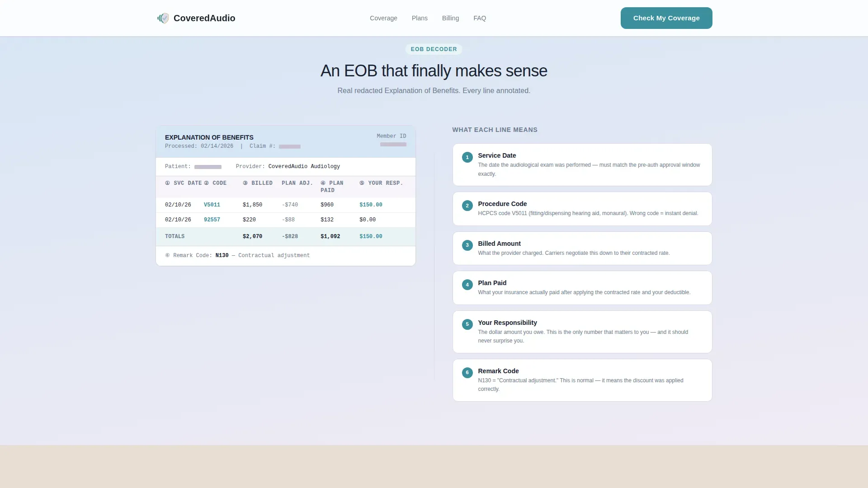
Task: Select the Service Date card title
Action: (497, 155)
